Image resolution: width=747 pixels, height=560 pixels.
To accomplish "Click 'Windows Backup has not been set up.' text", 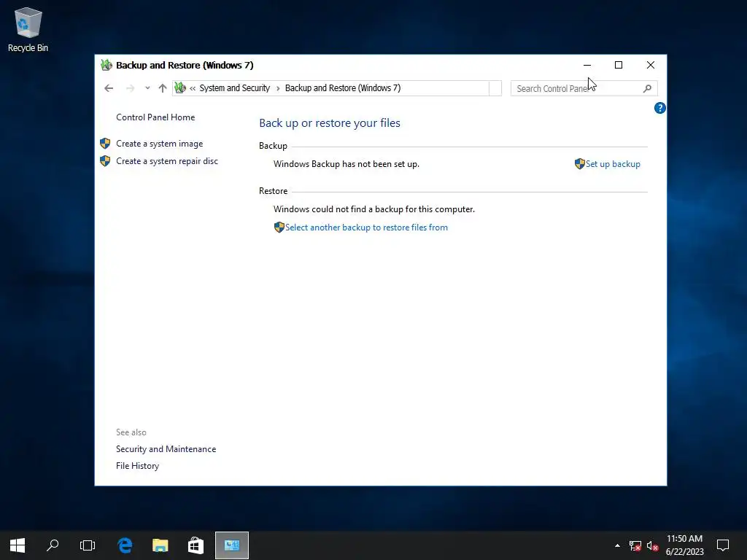I will tap(347, 164).
